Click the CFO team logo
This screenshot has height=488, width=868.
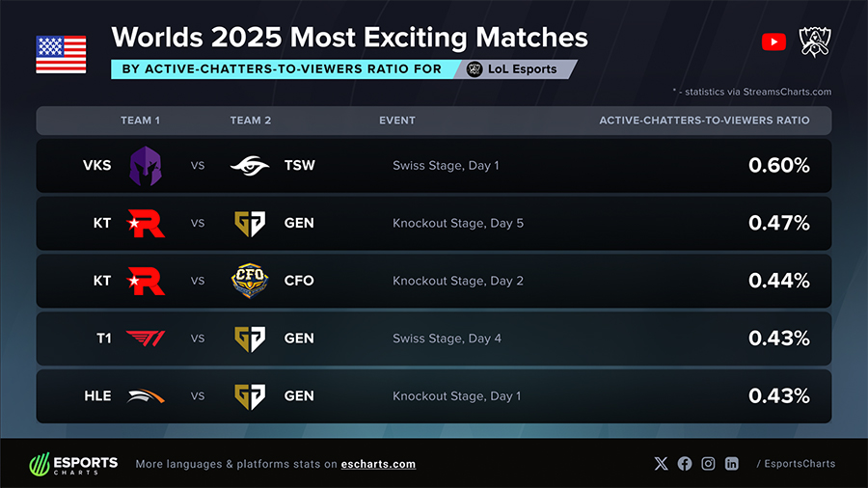click(251, 281)
